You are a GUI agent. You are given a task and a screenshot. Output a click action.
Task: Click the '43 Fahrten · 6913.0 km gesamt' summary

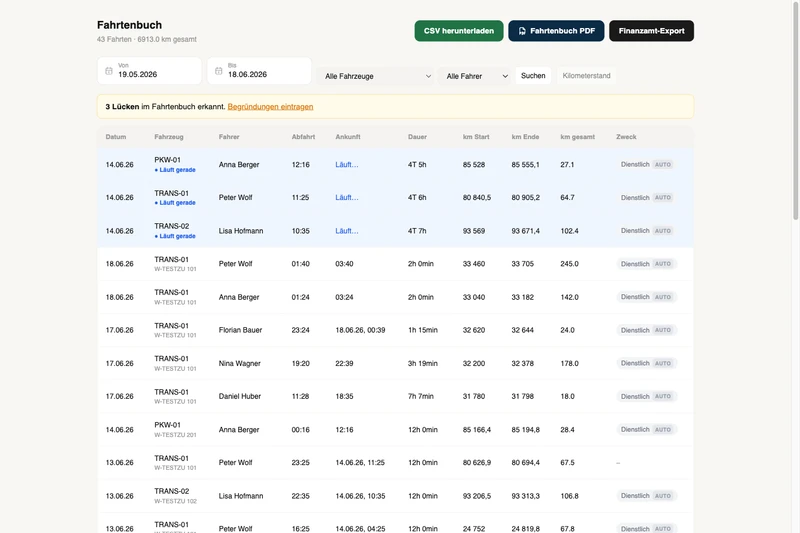146,39
